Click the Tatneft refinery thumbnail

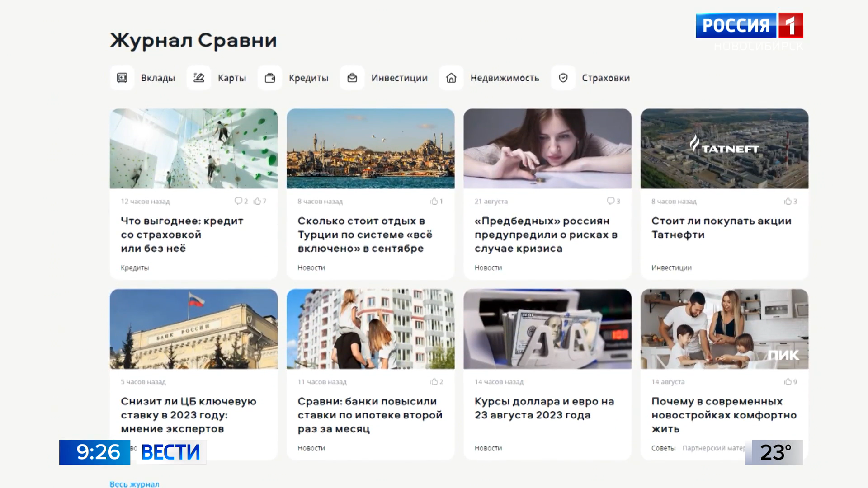[x=724, y=148]
